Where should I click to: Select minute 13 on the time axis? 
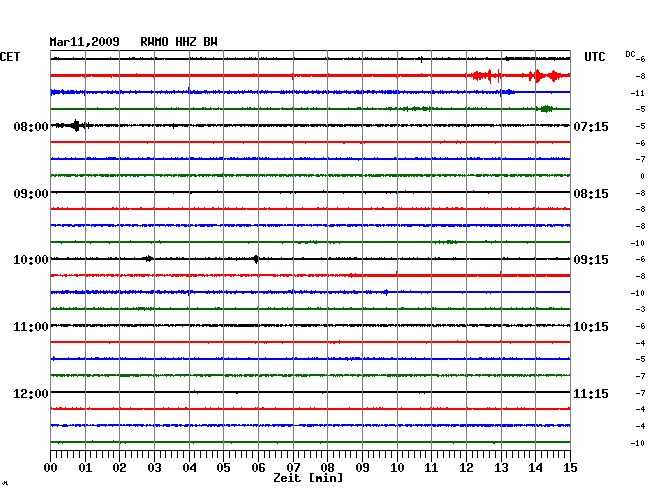point(501,468)
